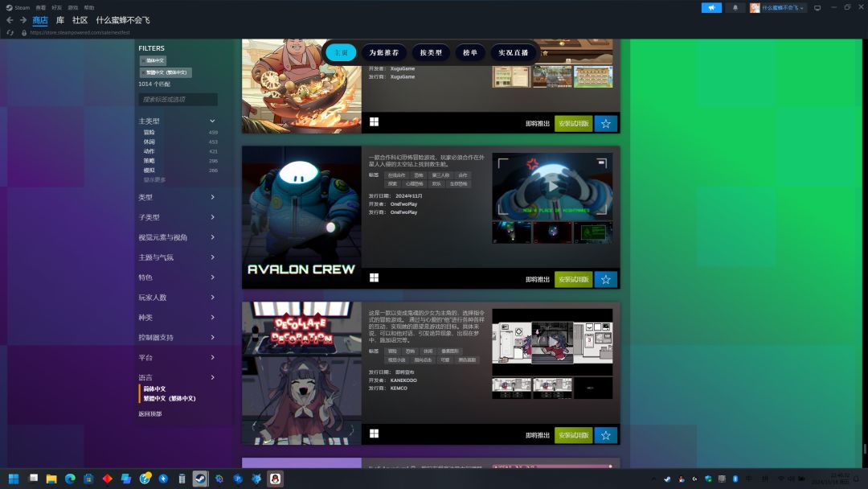Expand the 玩家人数 filter section

178,298
